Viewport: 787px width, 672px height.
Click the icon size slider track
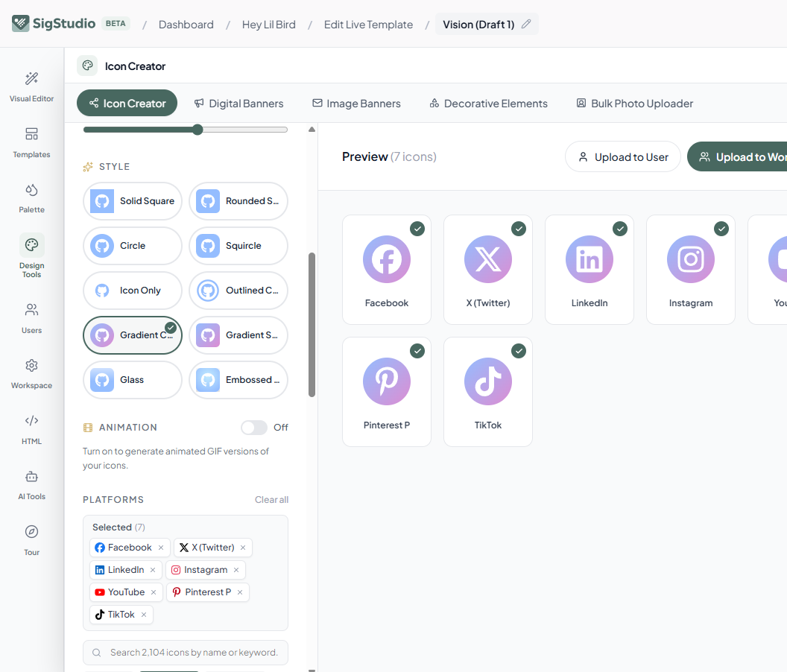[x=186, y=130]
